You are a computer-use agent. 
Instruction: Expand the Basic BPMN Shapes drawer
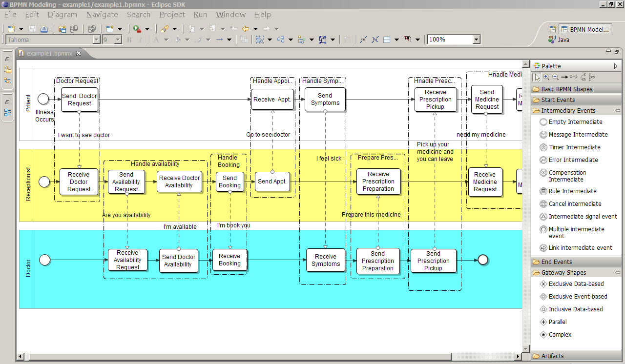tap(576, 89)
